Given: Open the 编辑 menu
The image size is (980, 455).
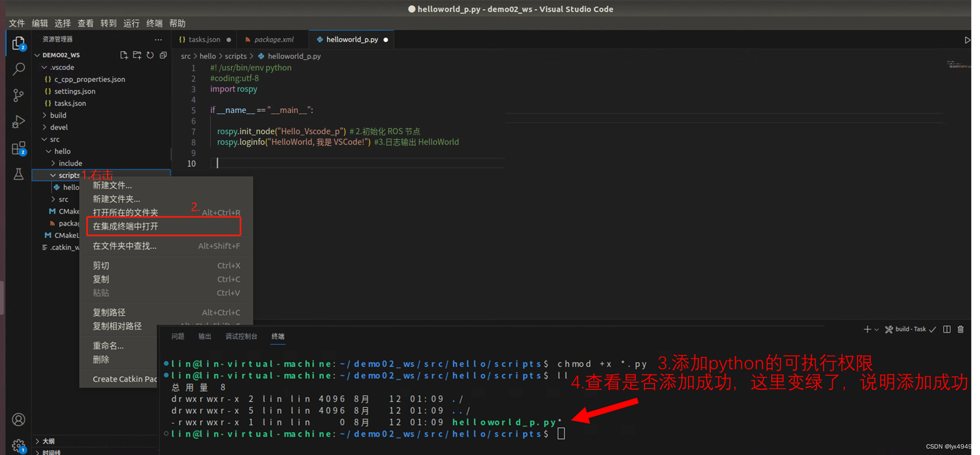Looking at the screenshot, I should point(40,23).
